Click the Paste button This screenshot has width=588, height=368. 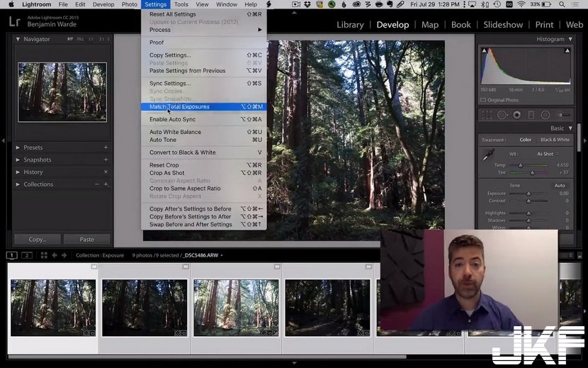(x=86, y=240)
